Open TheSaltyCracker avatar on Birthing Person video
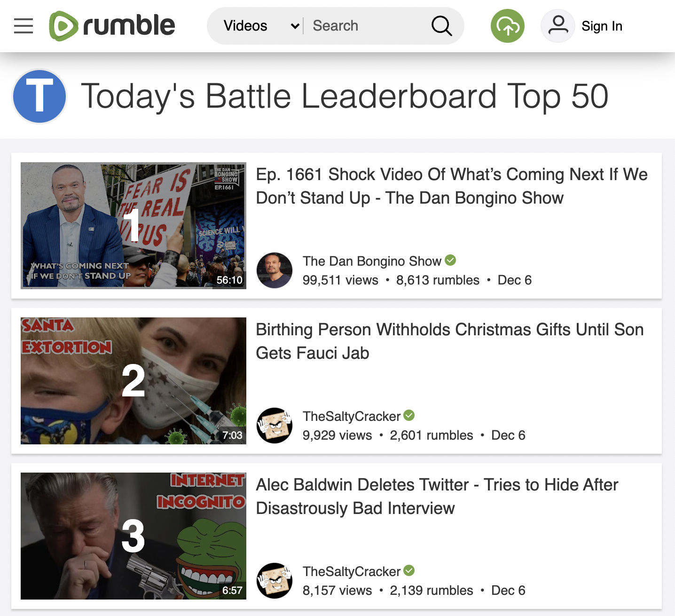Screen dimensions: 675x616 pos(275,426)
